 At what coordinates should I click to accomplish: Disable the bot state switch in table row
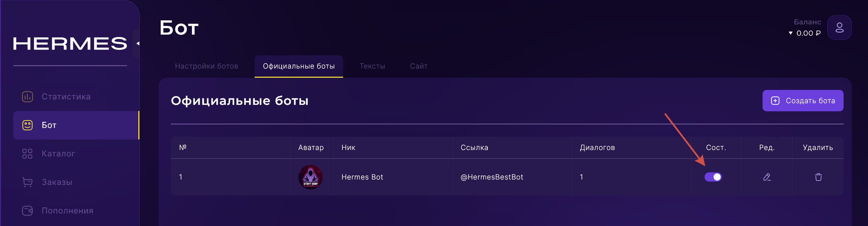click(713, 177)
